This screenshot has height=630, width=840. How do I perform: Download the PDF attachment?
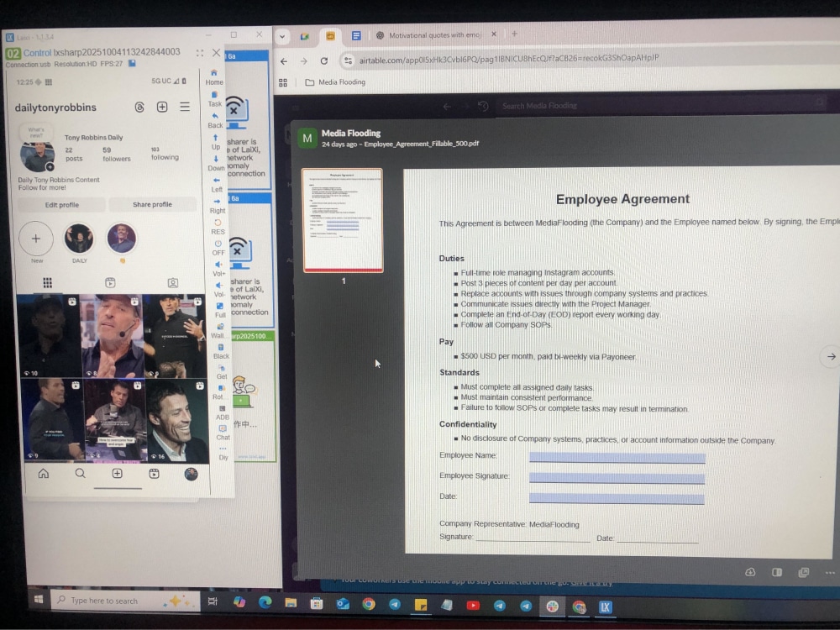750,572
